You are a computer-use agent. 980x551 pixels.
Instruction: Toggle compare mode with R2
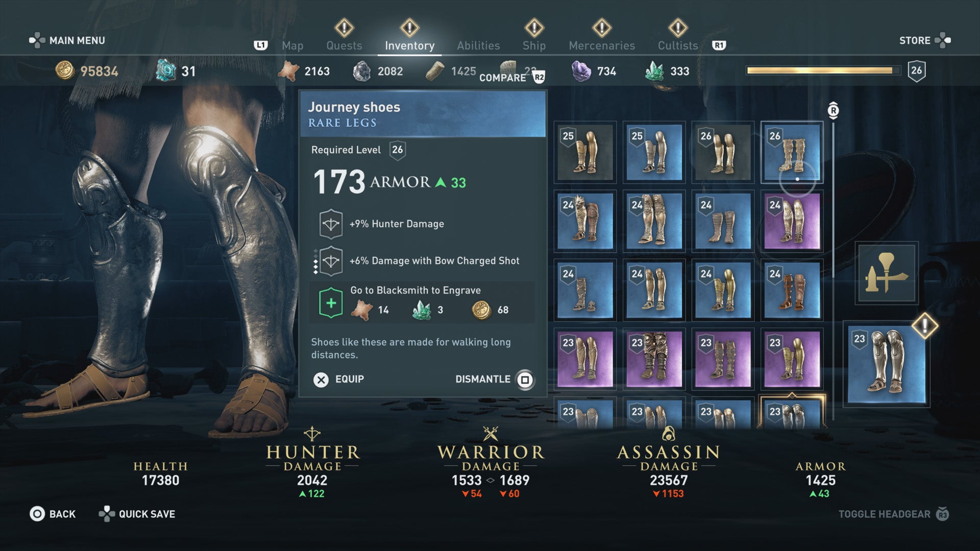coord(512,78)
